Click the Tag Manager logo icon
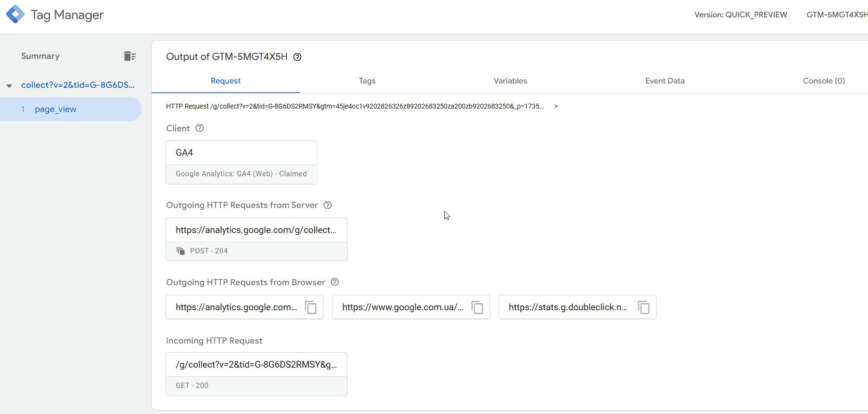Image resolution: width=868 pixels, height=414 pixels. (15, 14)
